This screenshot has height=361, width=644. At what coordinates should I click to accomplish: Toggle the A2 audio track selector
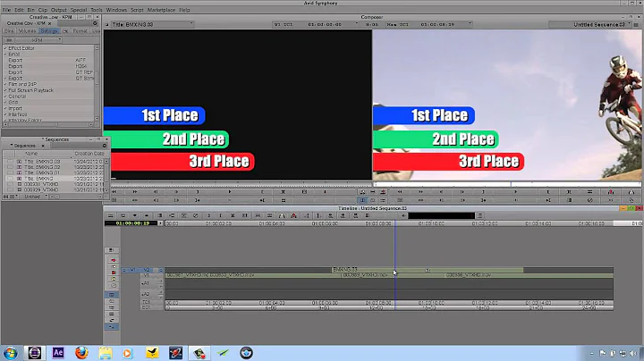tap(146, 294)
